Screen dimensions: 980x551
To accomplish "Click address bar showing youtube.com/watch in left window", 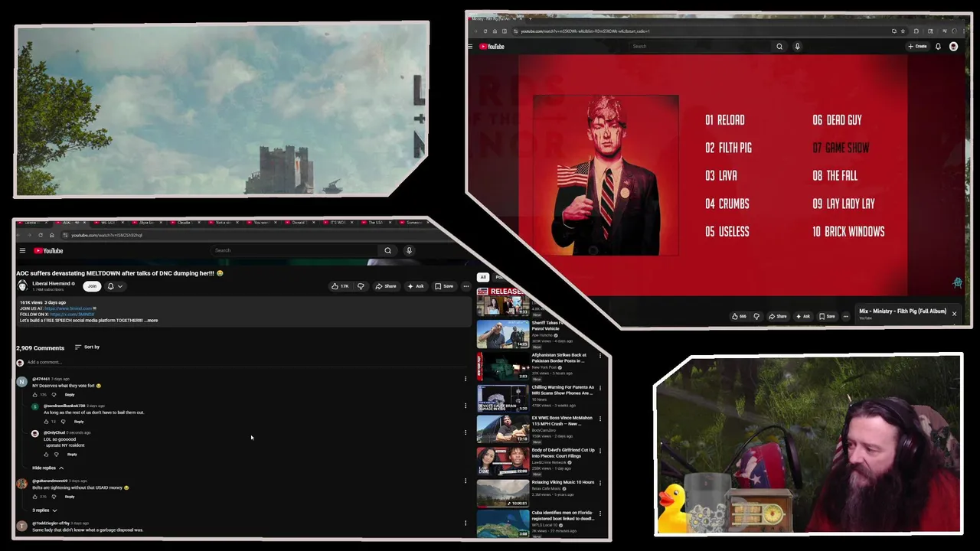I will [107, 235].
